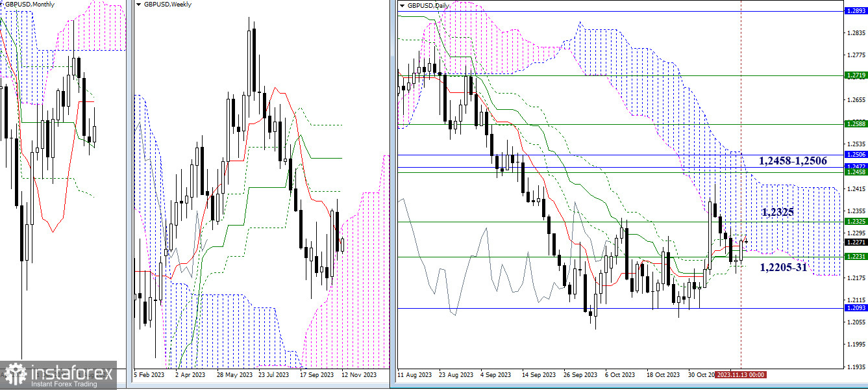This screenshot has width=868, height=390.
Task: Click the 12 Nov 2023 date on Weekly axis
Action: pos(359,375)
